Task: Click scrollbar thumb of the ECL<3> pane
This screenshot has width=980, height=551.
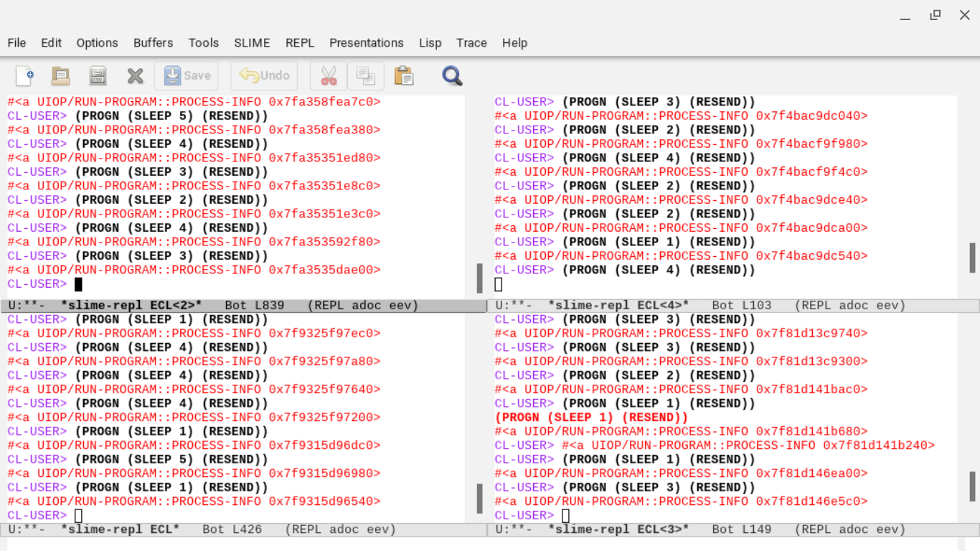Action: click(x=972, y=486)
